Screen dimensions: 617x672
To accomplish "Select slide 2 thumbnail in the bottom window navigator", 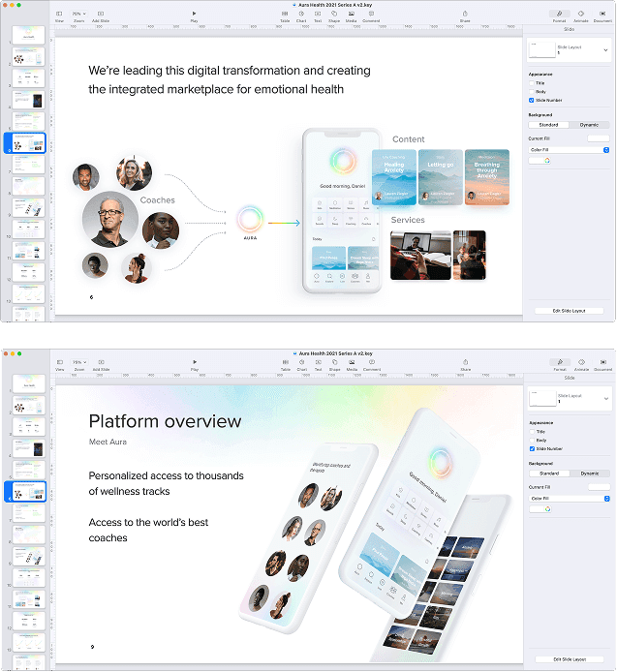I will pos(29,405).
